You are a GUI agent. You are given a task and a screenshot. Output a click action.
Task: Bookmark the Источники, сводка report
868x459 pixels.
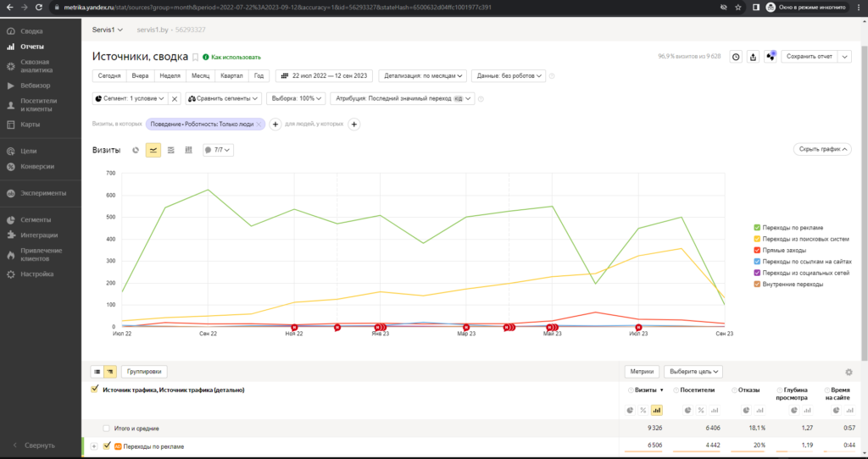pyautogui.click(x=196, y=58)
